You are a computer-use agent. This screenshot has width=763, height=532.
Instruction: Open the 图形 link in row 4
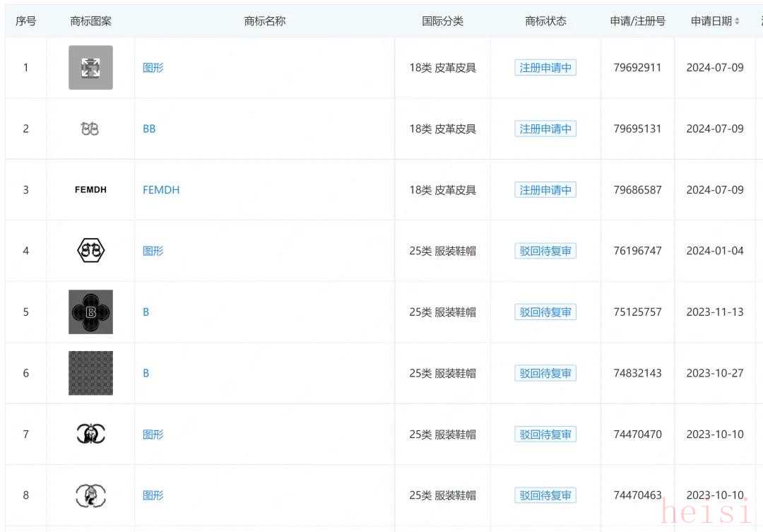click(153, 251)
